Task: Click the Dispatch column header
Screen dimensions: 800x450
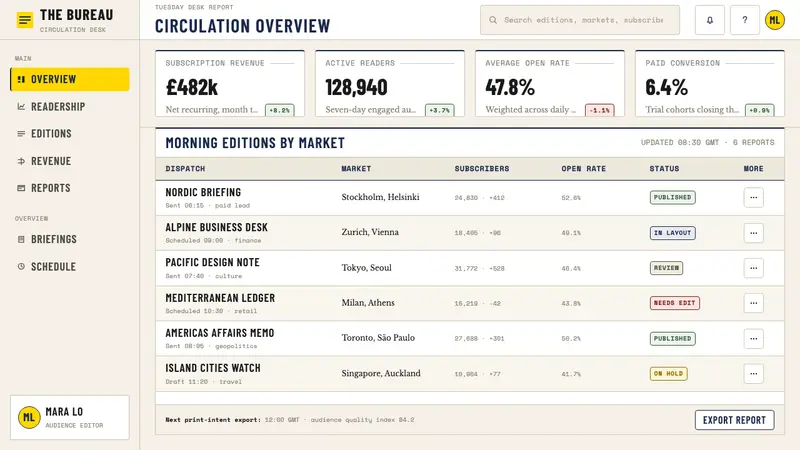Action: coord(185,169)
